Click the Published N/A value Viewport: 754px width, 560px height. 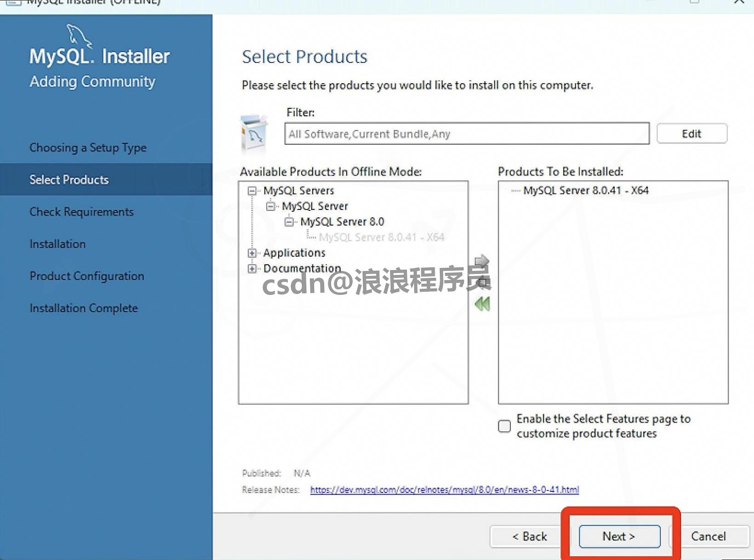[x=302, y=473]
